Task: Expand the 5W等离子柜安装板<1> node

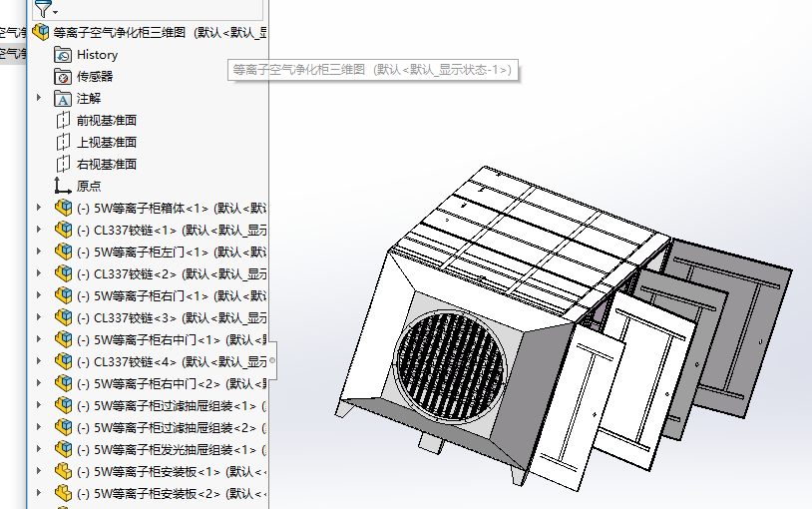Action: 39,471
